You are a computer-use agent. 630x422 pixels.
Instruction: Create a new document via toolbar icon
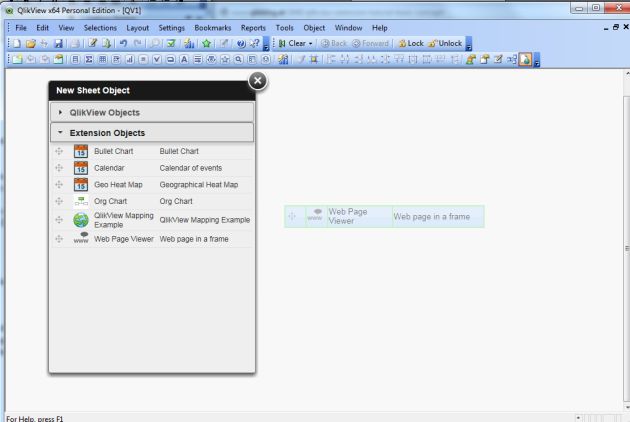point(17,43)
